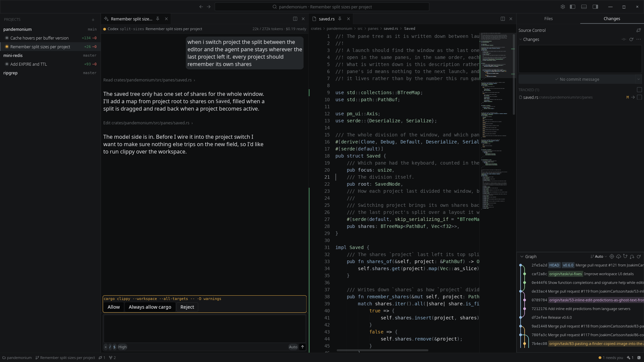The width and height of the screenshot is (644, 362).
Task: Open the High reasoning effort selector
Action: [122, 347]
